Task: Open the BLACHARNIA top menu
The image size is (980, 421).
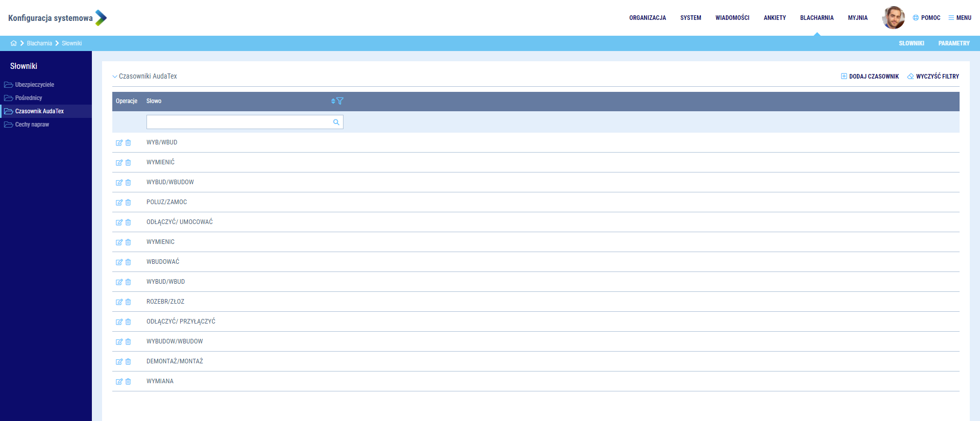Action: (x=817, y=18)
